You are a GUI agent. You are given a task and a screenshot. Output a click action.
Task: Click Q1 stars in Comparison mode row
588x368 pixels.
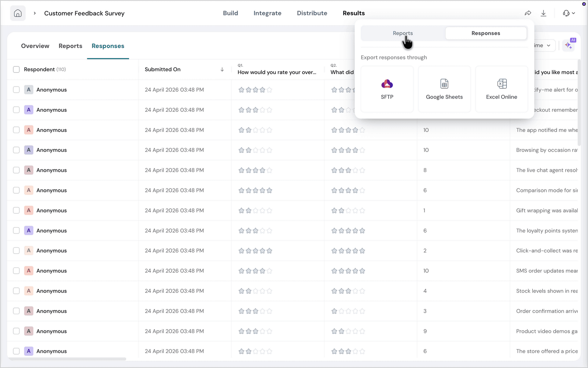pyautogui.click(x=256, y=190)
